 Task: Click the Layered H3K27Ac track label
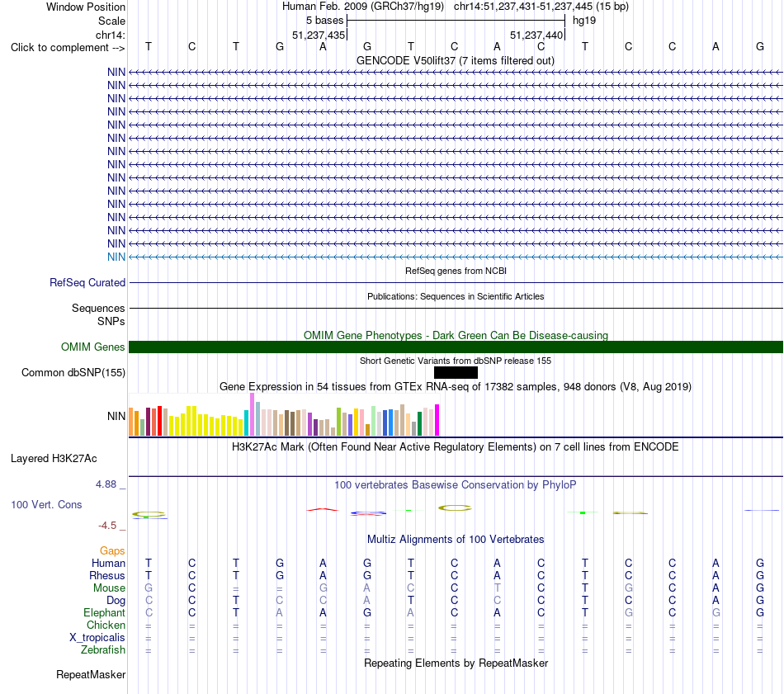coord(54,459)
